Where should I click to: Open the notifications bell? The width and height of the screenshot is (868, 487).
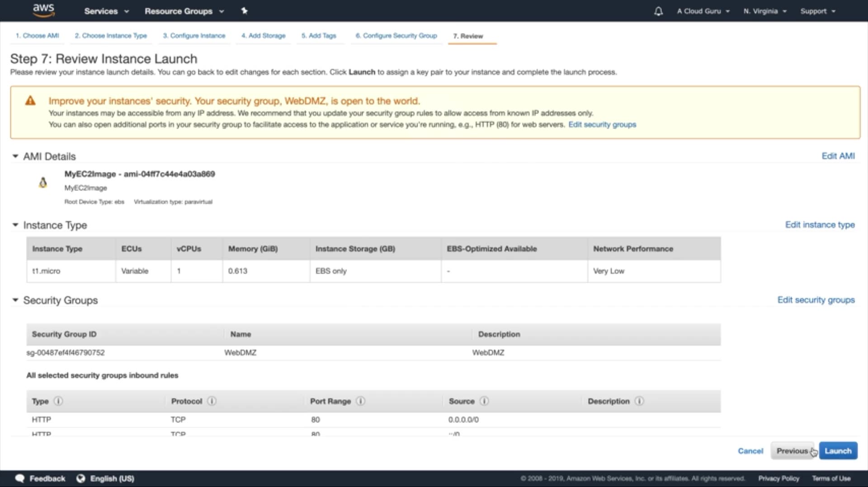[x=658, y=11]
